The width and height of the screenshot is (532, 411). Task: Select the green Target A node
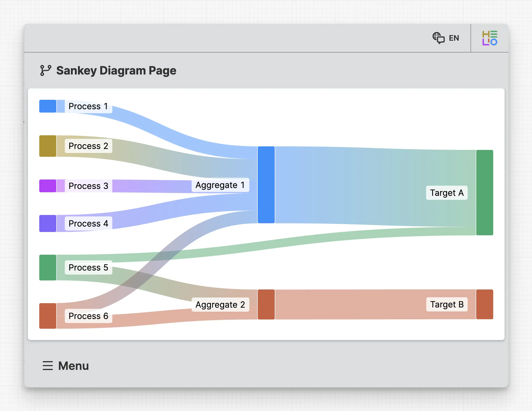pyautogui.click(x=484, y=192)
